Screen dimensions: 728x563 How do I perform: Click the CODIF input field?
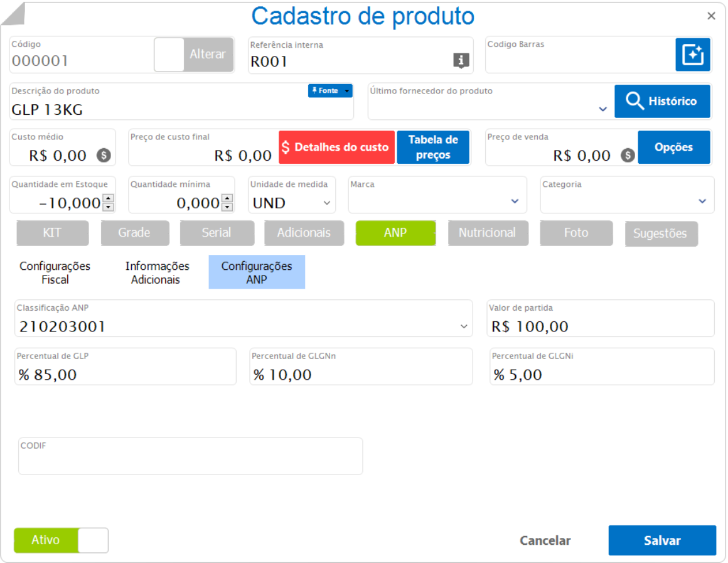pyautogui.click(x=191, y=459)
